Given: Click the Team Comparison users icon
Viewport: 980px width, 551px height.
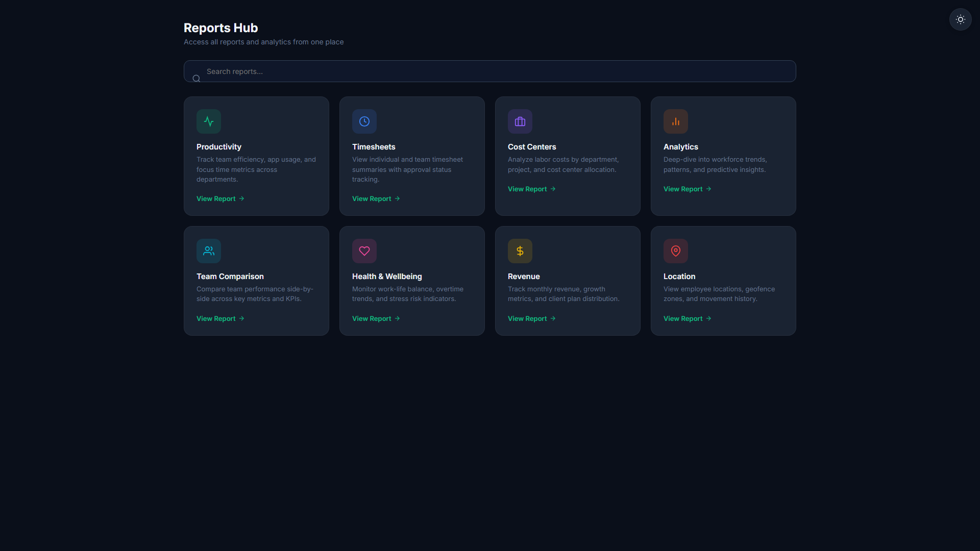Looking at the screenshot, I should pos(209,251).
